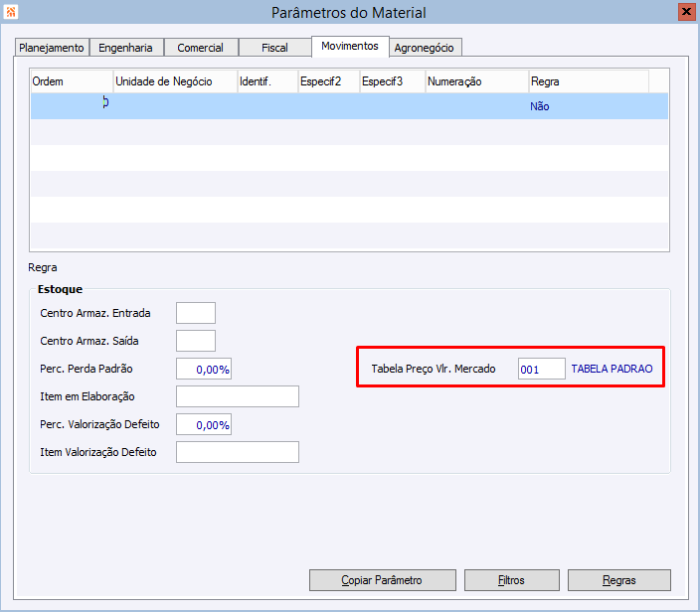This screenshot has width=700, height=612.
Task: Open the Agronegócio tab
Action: (425, 48)
